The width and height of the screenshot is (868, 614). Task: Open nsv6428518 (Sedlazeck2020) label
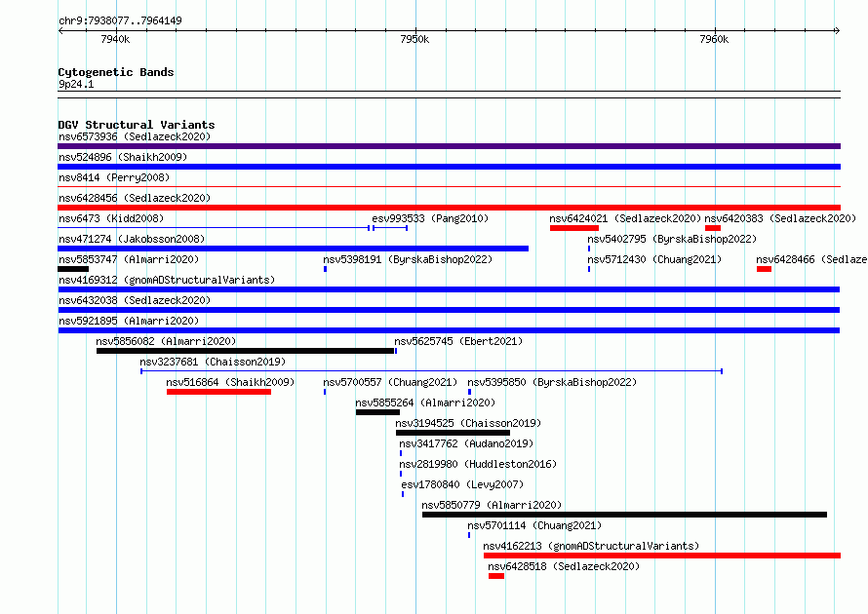564,566
